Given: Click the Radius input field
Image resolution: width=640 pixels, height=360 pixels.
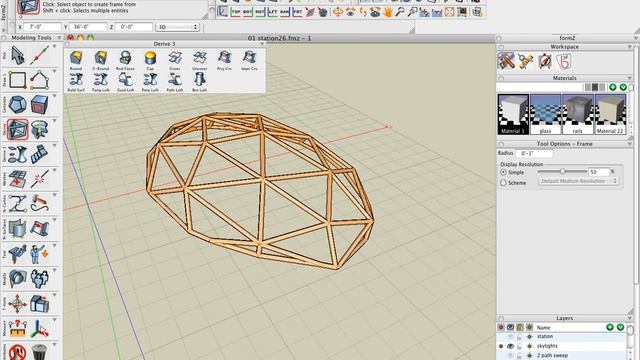Looking at the screenshot, I should 534,153.
